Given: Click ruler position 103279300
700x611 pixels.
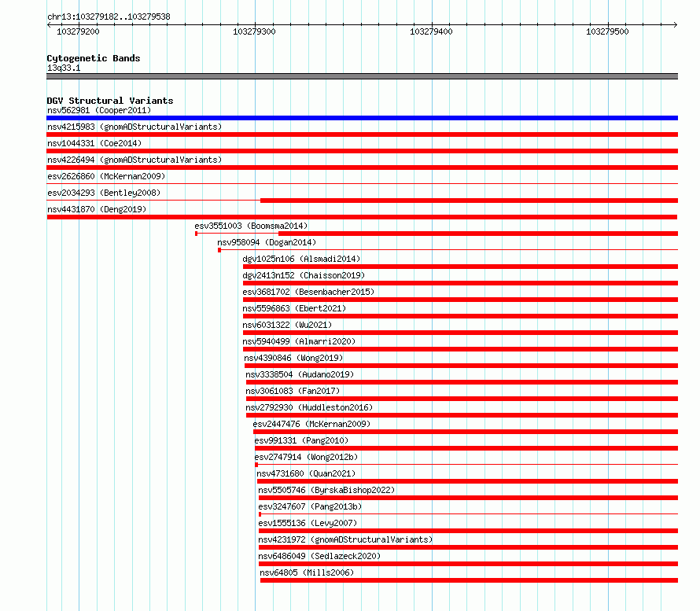Looking at the screenshot, I should pyautogui.click(x=255, y=31).
